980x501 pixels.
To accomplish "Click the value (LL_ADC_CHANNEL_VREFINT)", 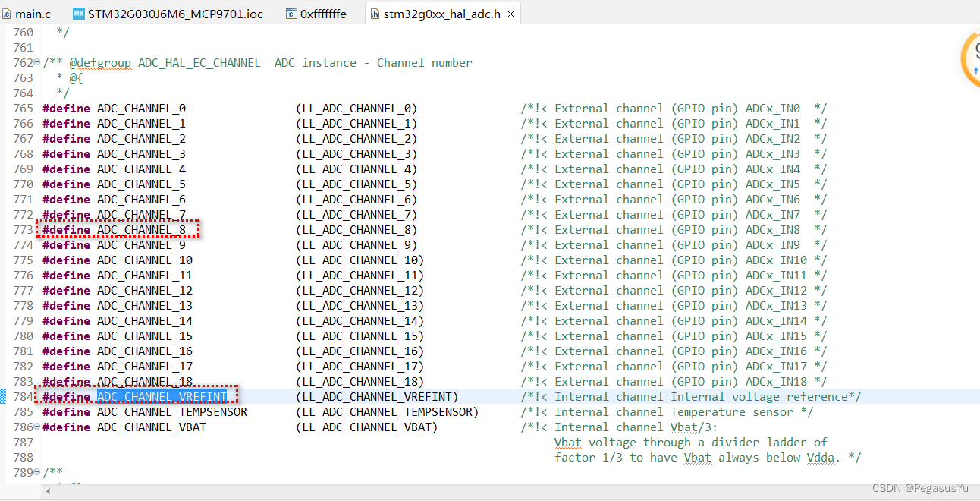I will 377,396.
